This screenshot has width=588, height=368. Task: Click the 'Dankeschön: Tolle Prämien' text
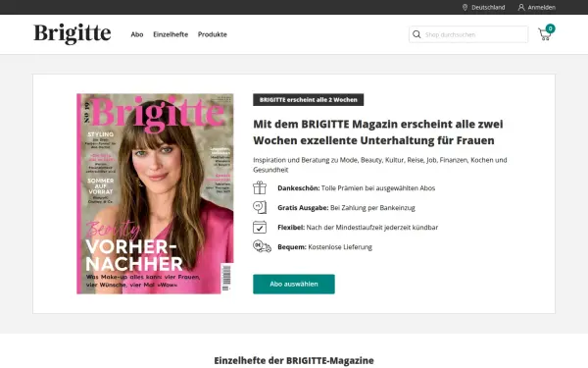pyautogui.click(x=357, y=188)
